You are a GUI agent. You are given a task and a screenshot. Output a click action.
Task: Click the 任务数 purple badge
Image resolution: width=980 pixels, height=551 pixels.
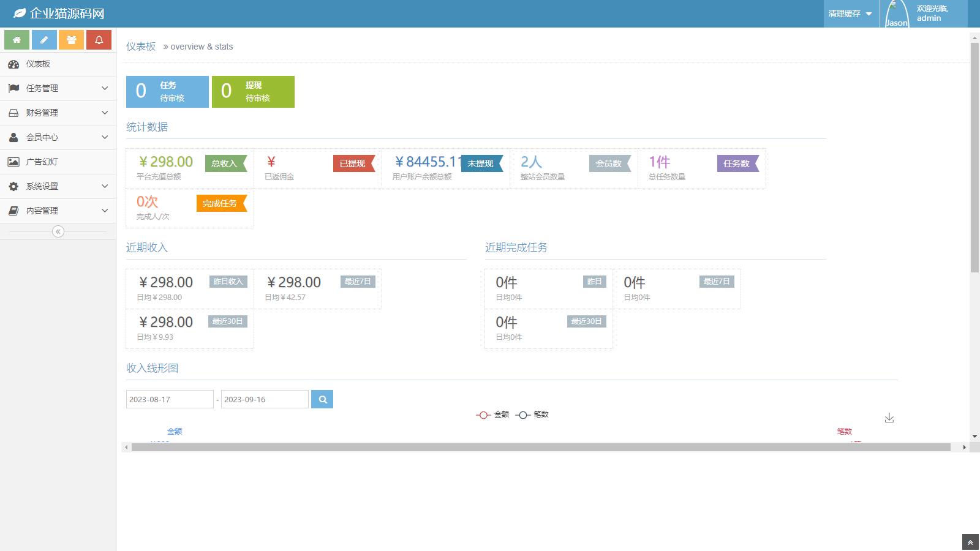click(x=738, y=163)
